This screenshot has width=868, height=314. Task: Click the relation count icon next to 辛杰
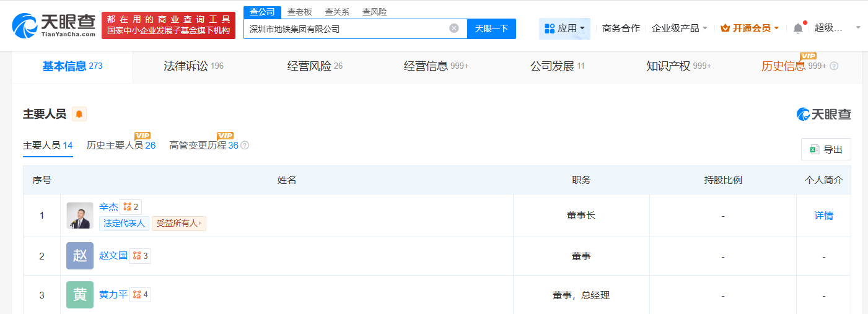(131, 207)
